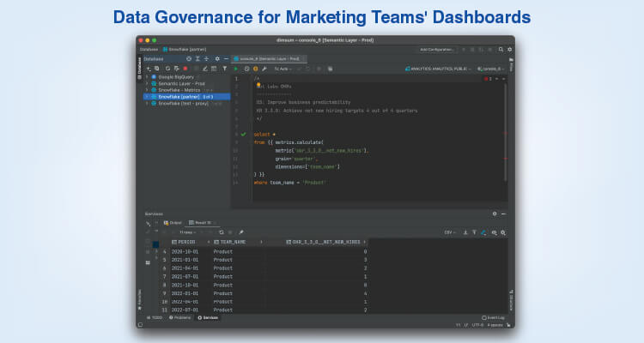The width and height of the screenshot is (644, 343).
Task: Open the rows page size dropdown
Action: (x=188, y=232)
